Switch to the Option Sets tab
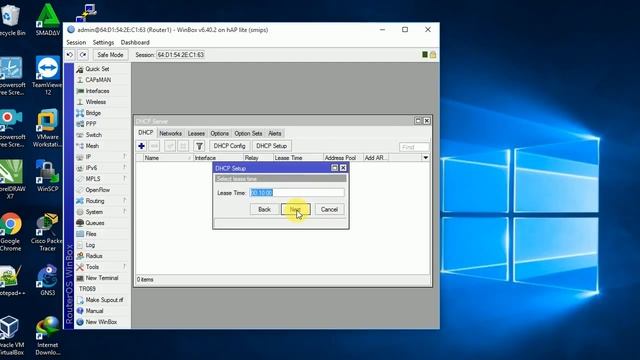Viewport: 640px width, 360px height. click(x=248, y=133)
